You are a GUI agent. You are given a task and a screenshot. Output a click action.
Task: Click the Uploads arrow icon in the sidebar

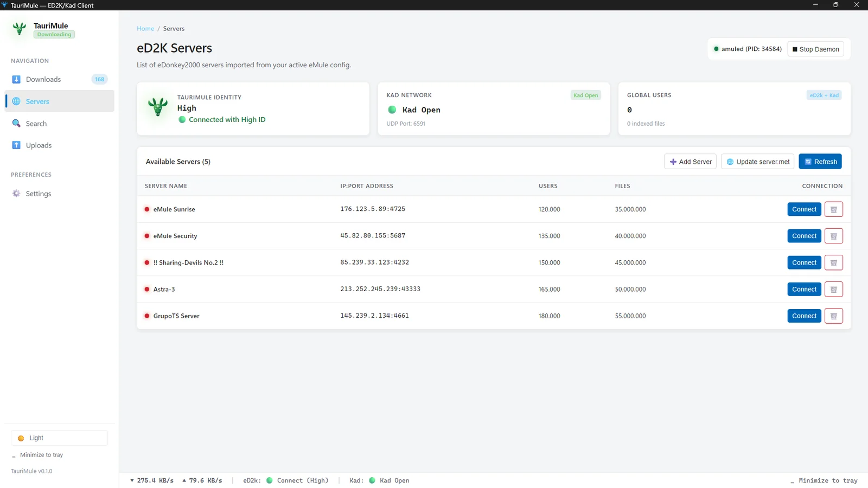click(16, 145)
